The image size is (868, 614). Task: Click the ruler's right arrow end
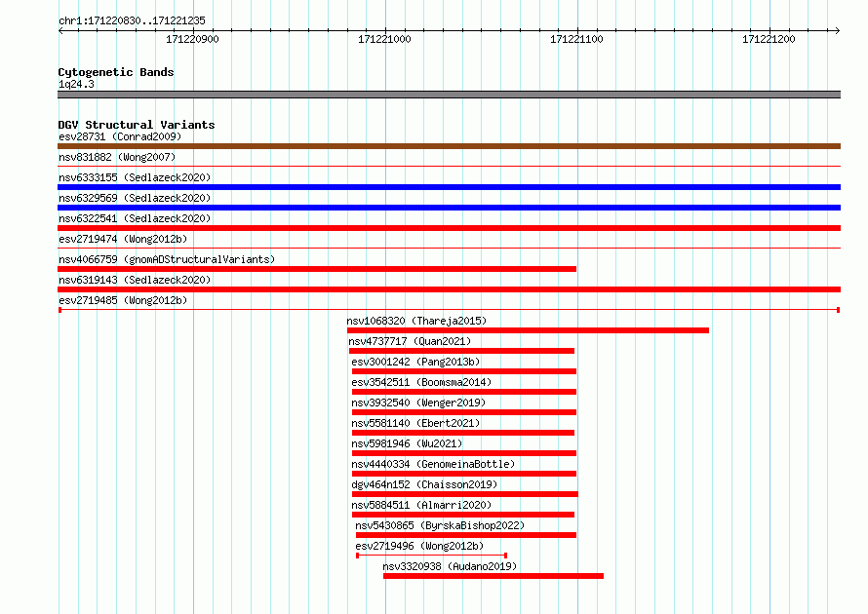(x=838, y=30)
